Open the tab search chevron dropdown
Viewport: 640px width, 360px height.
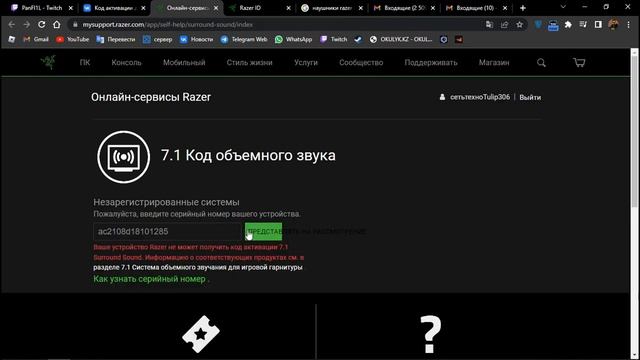click(x=563, y=7)
